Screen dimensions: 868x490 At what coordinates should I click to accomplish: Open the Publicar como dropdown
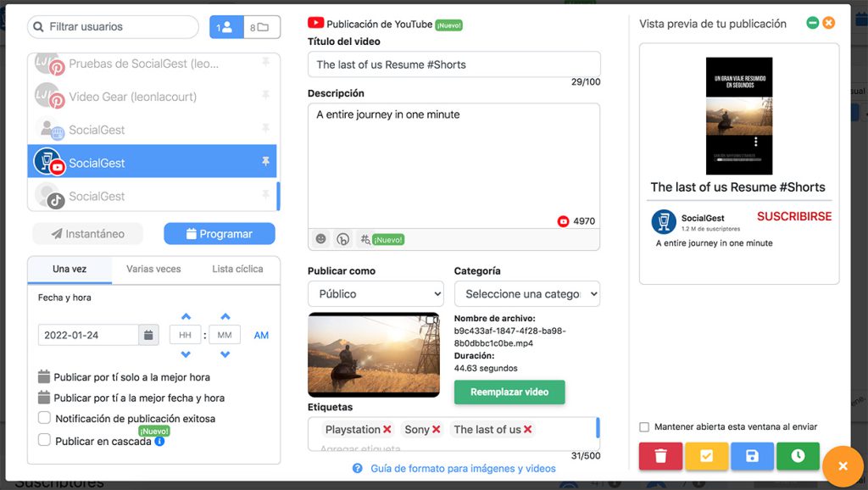(x=376, y=294)
